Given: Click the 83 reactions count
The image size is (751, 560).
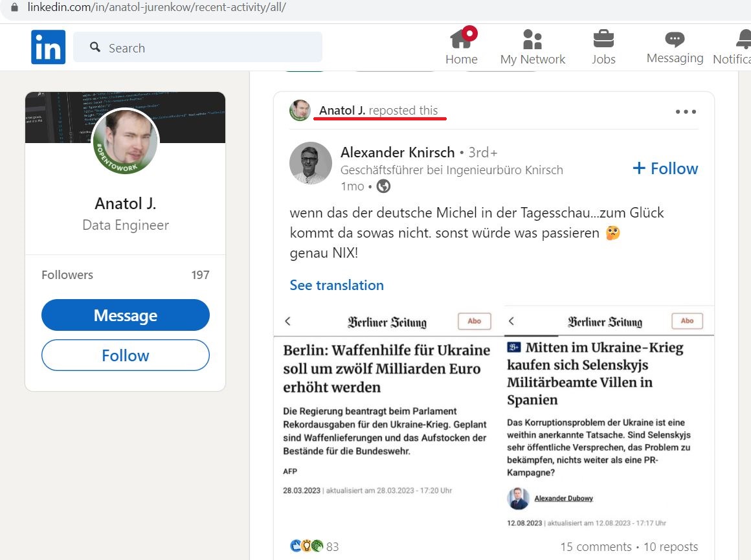Looking at the screenshot, I should (x=332, y=546).
